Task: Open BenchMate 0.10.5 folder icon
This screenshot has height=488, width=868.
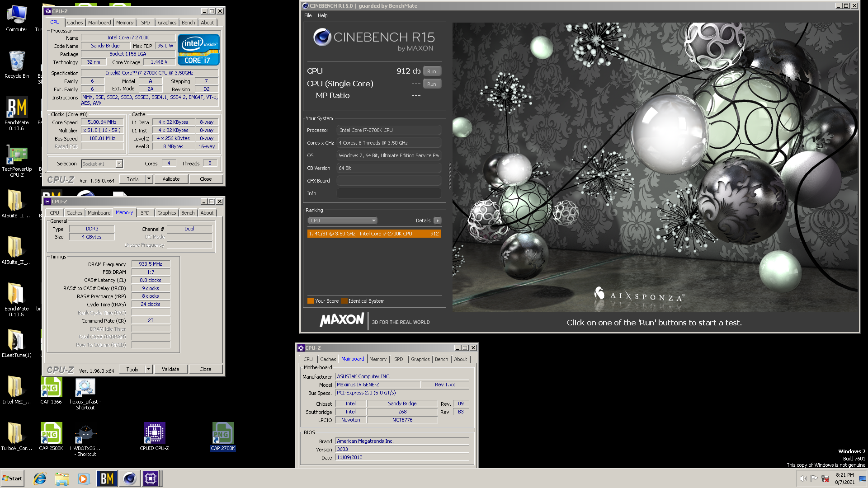Action: click(x=17, y=299)
